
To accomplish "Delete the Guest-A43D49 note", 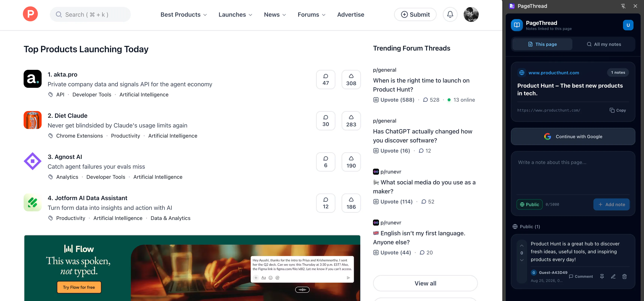I will (x=625, y=276).
